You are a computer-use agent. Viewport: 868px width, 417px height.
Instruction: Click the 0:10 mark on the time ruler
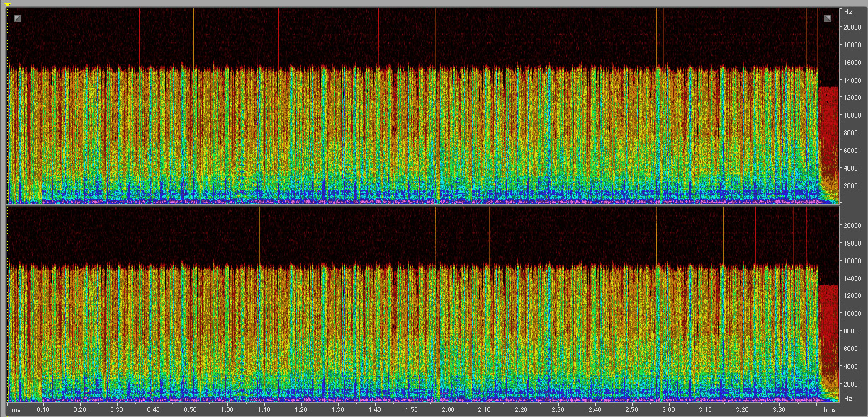(43, 410)
